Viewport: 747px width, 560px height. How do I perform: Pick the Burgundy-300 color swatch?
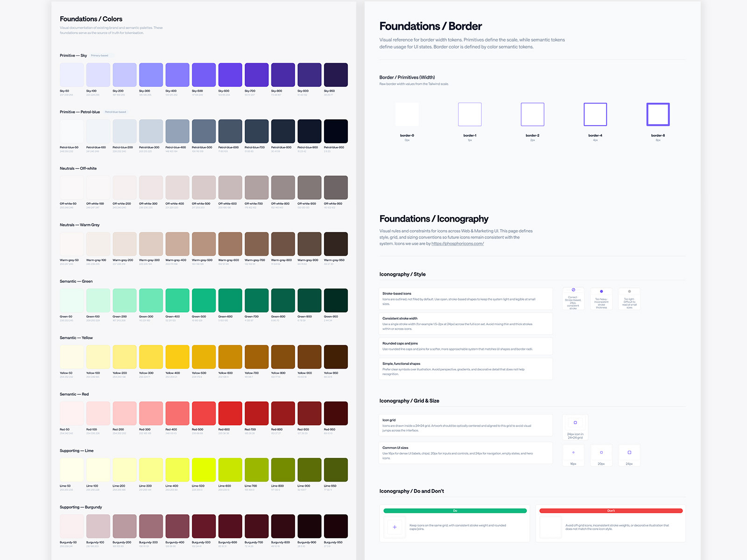(151, 526)
